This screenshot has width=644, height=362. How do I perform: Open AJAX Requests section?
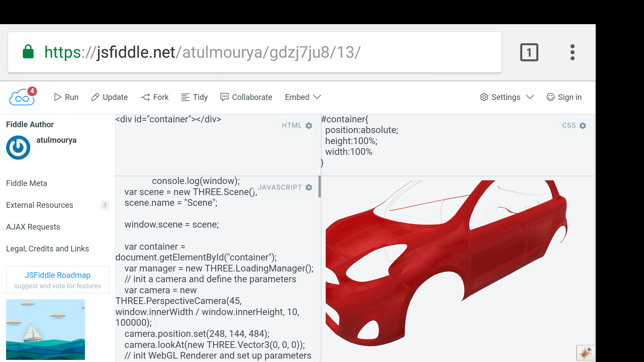(x=33, y=227)
